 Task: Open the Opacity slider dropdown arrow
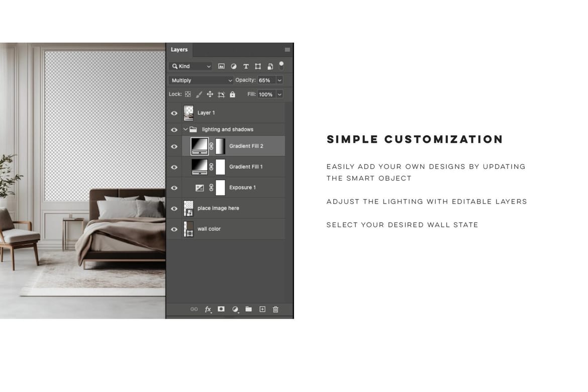(279, 80)
